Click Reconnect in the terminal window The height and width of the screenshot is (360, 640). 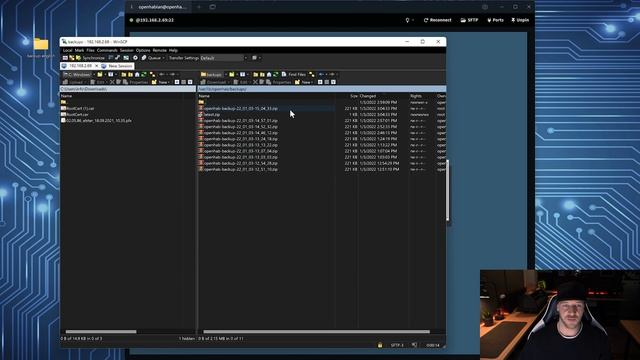click(438, 20)
